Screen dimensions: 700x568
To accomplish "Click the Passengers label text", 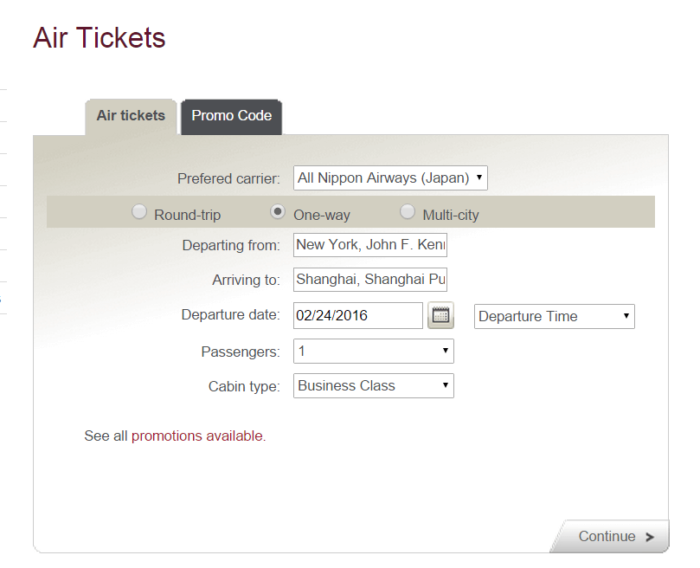I will click(x=240, y=352).
